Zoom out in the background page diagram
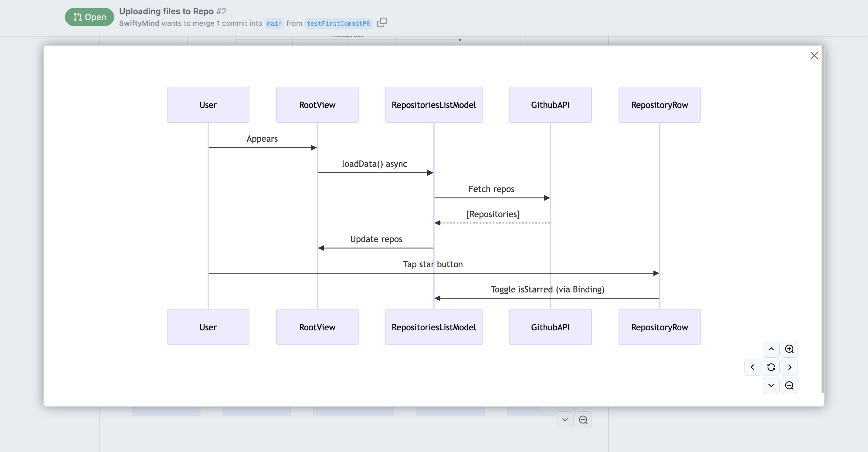 tap(583, 420)
